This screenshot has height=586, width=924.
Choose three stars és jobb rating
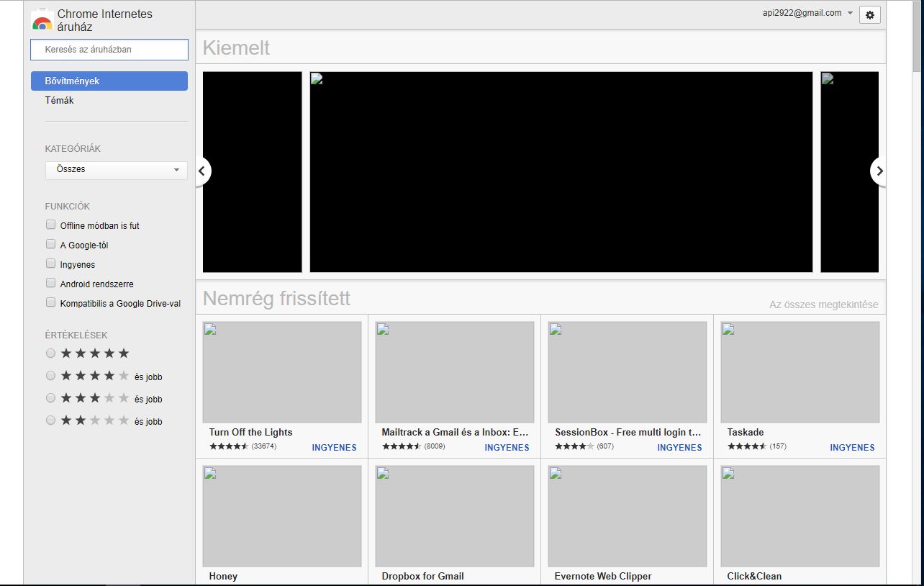click(50, 398)
